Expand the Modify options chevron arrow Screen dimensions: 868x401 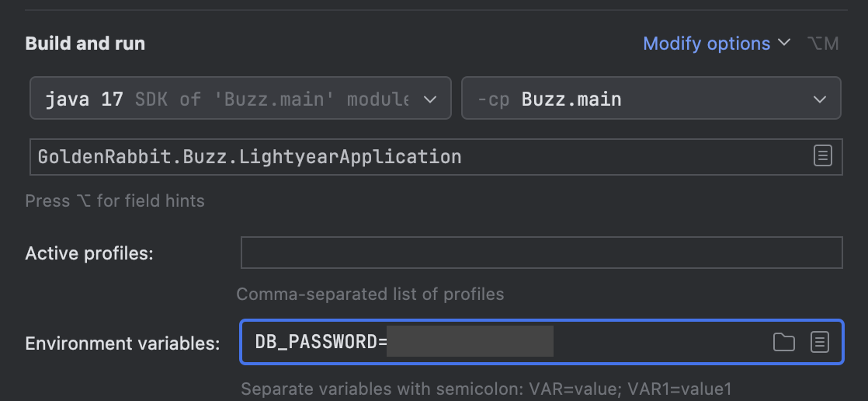pyautogui.click(x=784, y=43)
